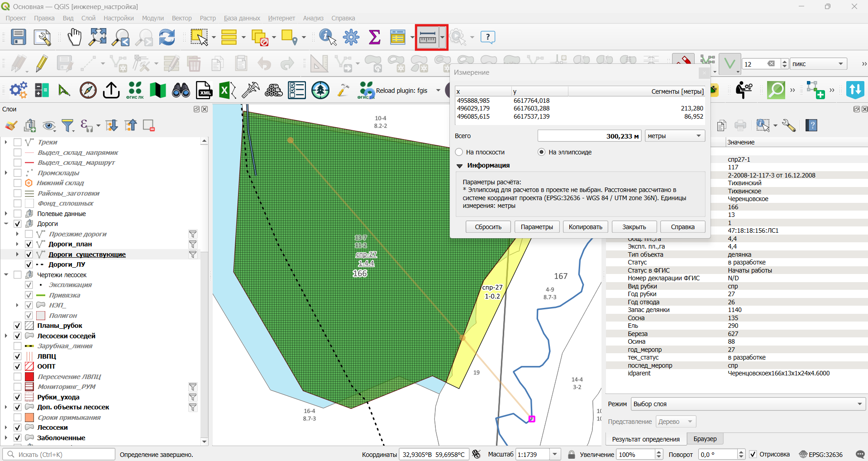Select the Pan Map hand tool
Image resolution: width=868 pixels, height=461 pixels.
(74, 37)
